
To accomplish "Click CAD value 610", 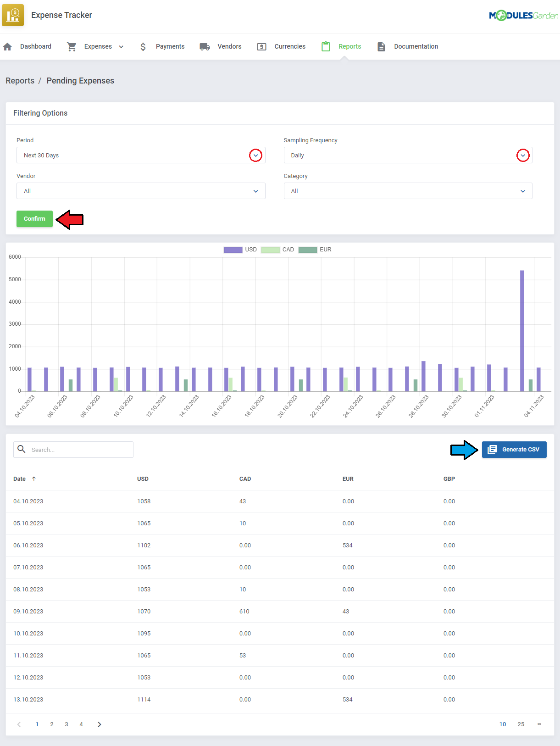I will pos(244,611).
